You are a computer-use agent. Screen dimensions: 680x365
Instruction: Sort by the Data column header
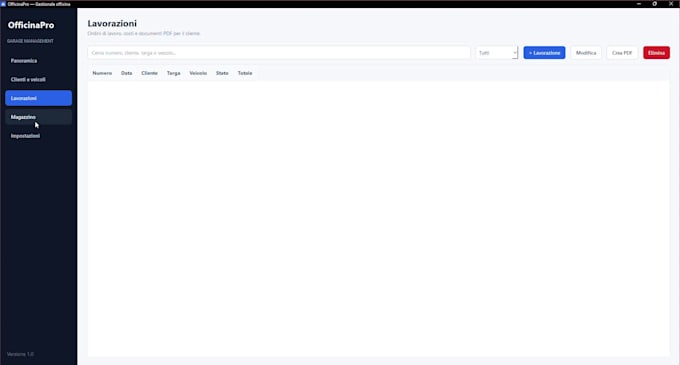coord(126,73)
